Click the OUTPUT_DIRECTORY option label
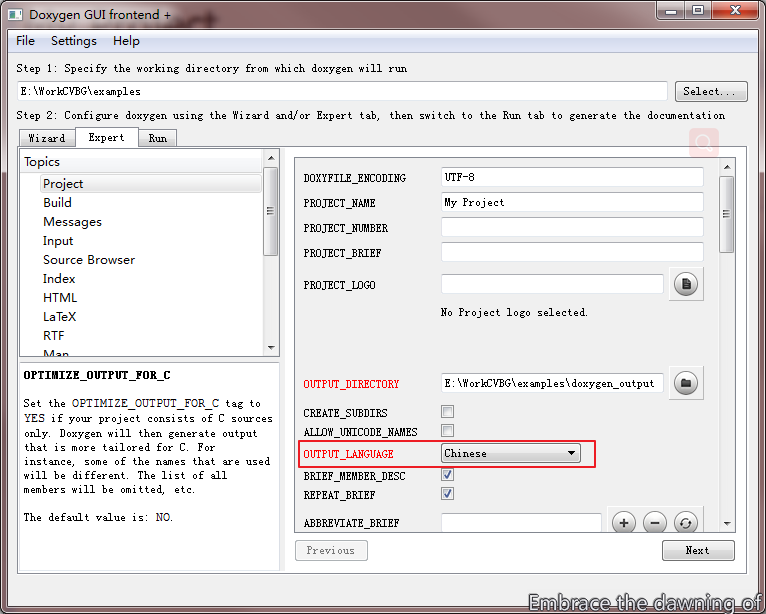This screenshot has width=766, height=614. click(x=351, y=384)
